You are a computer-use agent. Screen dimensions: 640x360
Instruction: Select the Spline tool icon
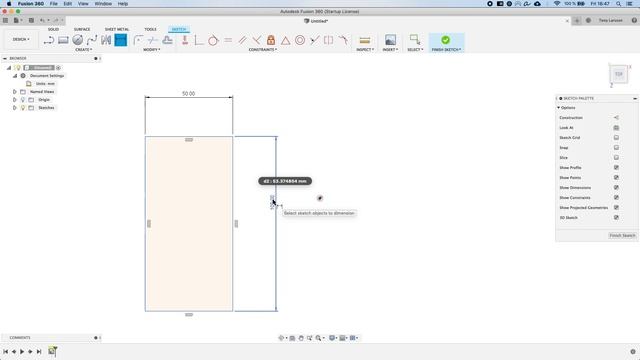pyautogui.click(x=92, y=40)
